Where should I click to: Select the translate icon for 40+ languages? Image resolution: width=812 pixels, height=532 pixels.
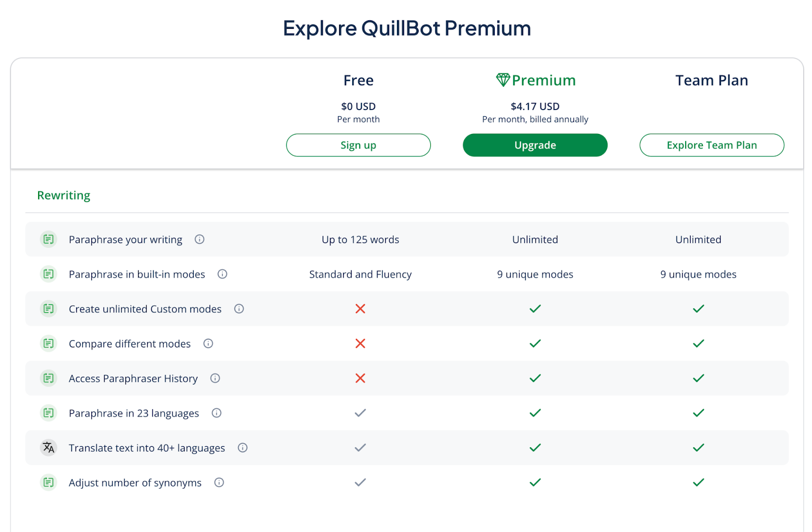pos(48,448)
